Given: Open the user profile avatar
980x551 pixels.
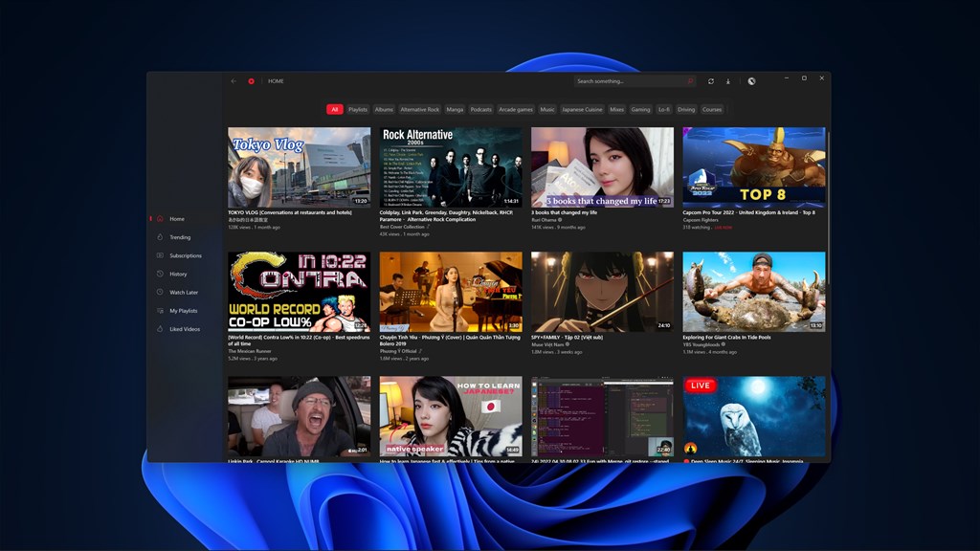Looking at the screenshot, I should tap(751, 81).
